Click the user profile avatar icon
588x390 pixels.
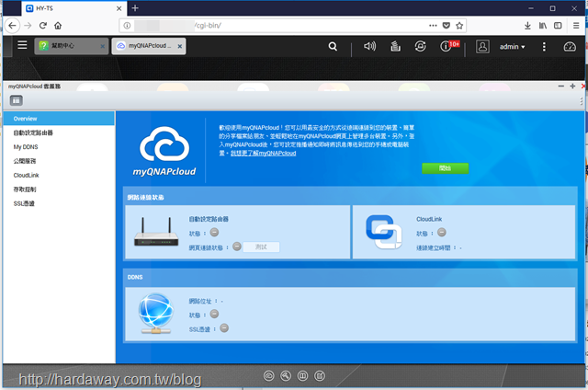coord(482,47)
